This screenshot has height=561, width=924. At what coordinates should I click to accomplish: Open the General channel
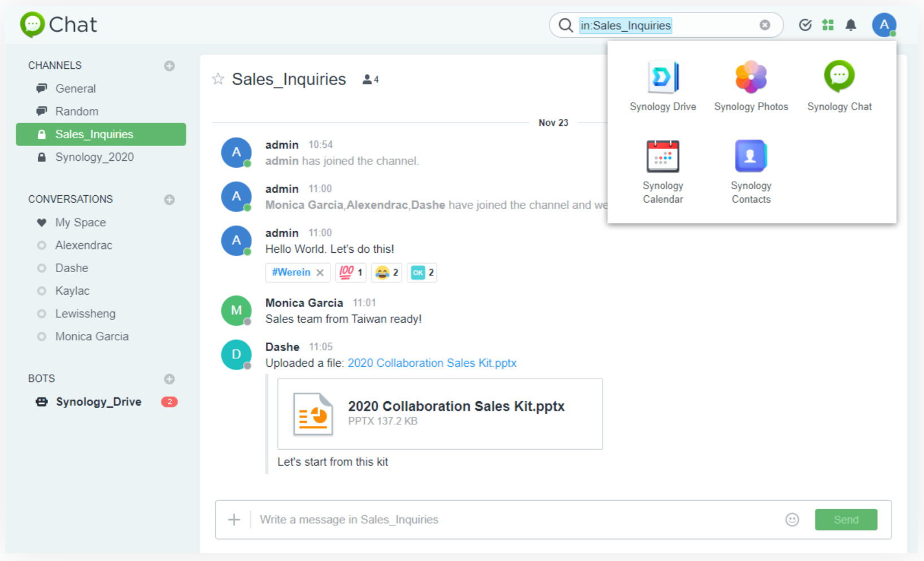[x=101, y=89]
